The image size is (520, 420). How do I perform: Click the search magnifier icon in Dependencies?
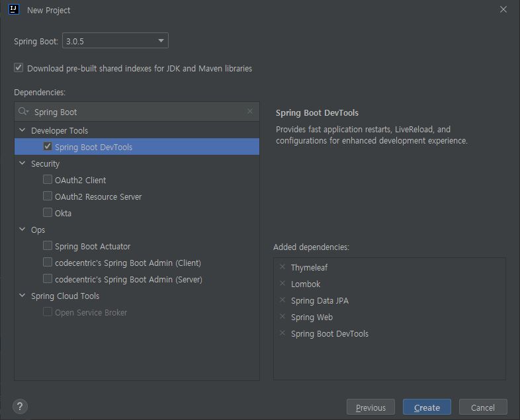point(23,111)
